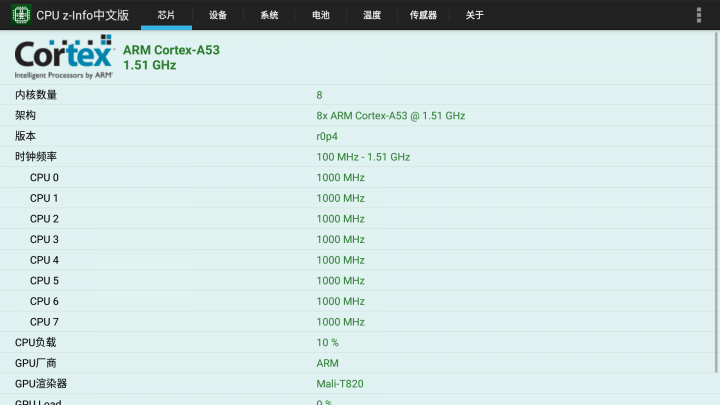Click the CPU z-Info中文版 app title
Viewport: 720px width, 405px height.
point(83,15)
